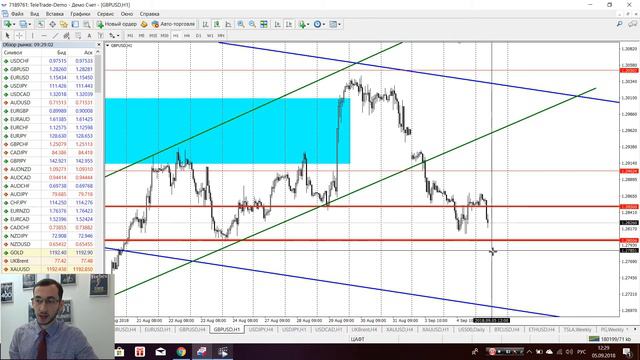The height and width of the screenshot is (360, 640).
Task: Select the horizontal line tool
Action: (44, 36)
